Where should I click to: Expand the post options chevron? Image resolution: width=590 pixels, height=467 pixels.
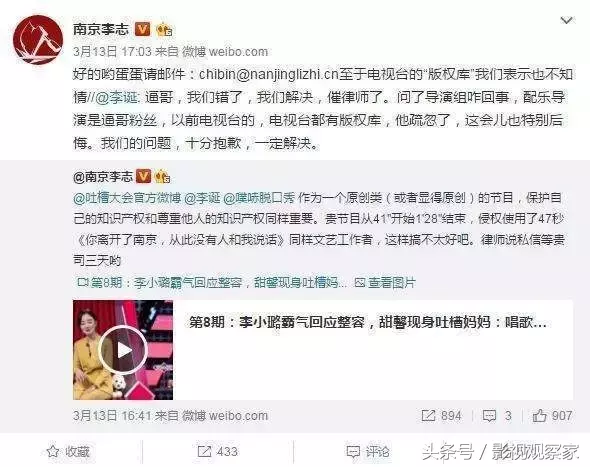(566, 20)
